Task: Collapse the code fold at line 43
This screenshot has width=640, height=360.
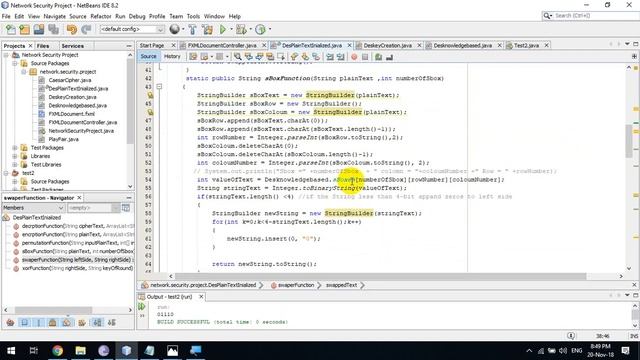Action: pyautogui.click(x=159, y=87)
